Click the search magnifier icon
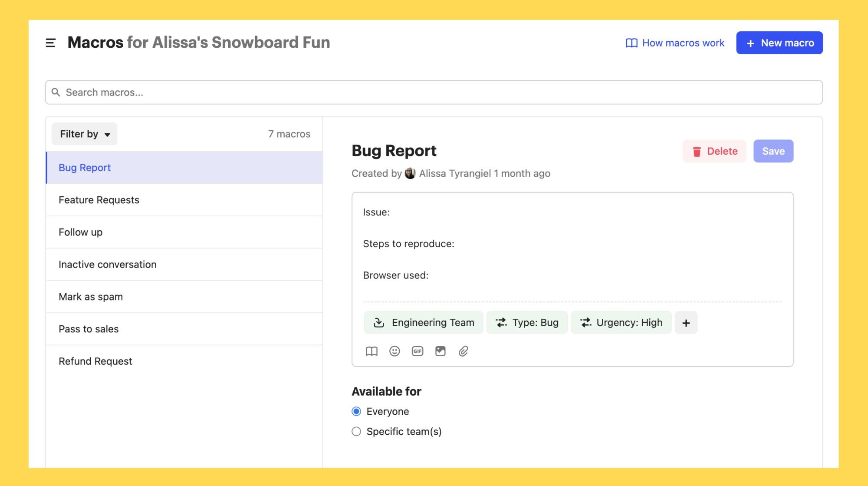The image size is (868, 486). click(56, 92)
